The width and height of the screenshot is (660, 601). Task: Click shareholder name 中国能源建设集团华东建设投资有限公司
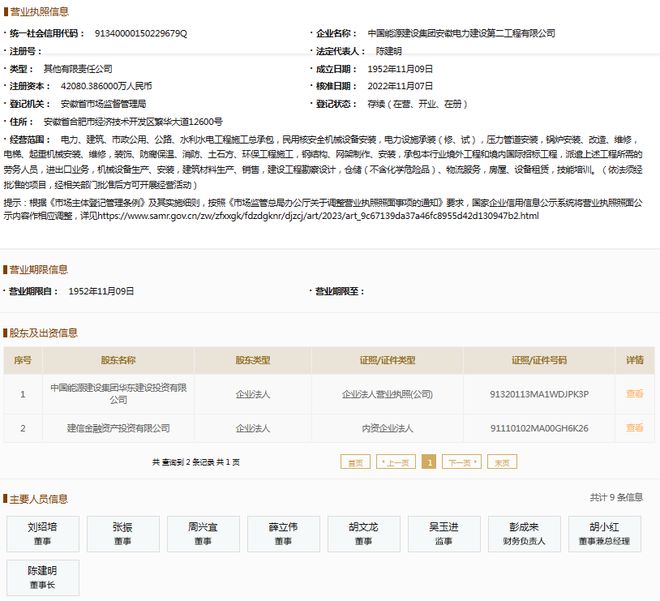(x=118, y=394)
